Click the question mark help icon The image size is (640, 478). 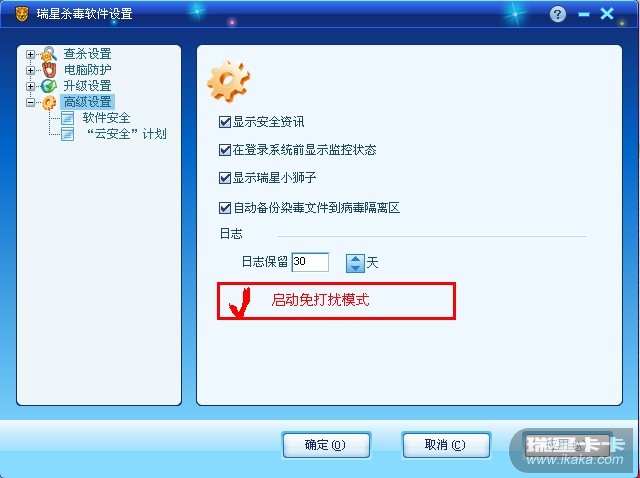pos(558,14)
